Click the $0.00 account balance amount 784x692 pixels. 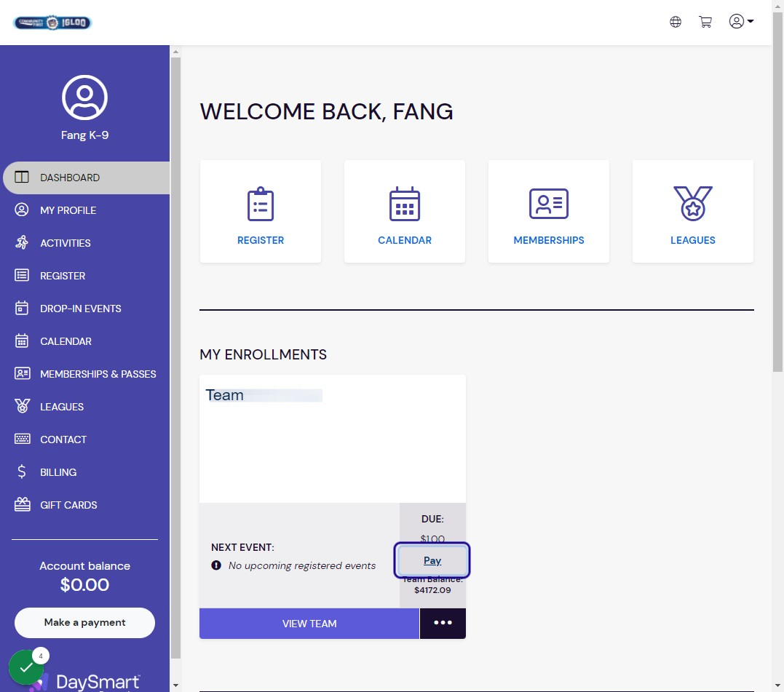point(84,584)
